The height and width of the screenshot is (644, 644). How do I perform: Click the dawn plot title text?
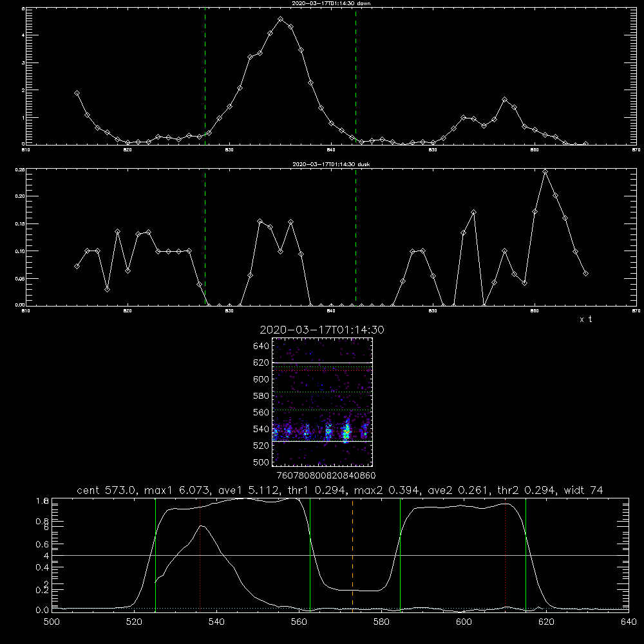point(331,3)
